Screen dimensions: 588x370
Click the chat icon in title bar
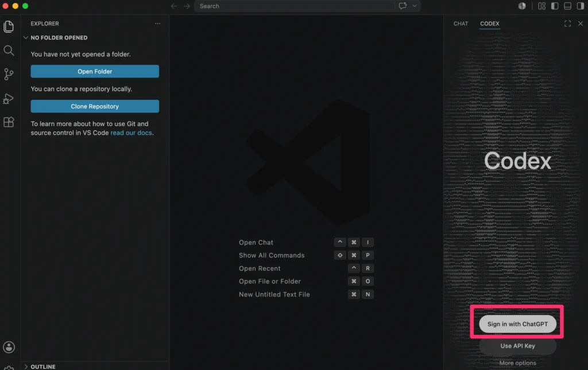(403, 6)
